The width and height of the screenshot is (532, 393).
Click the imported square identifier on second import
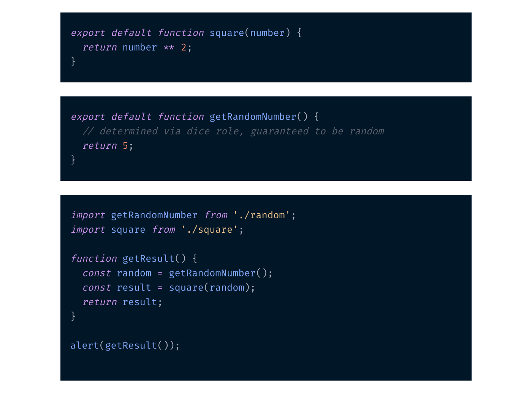128,230
